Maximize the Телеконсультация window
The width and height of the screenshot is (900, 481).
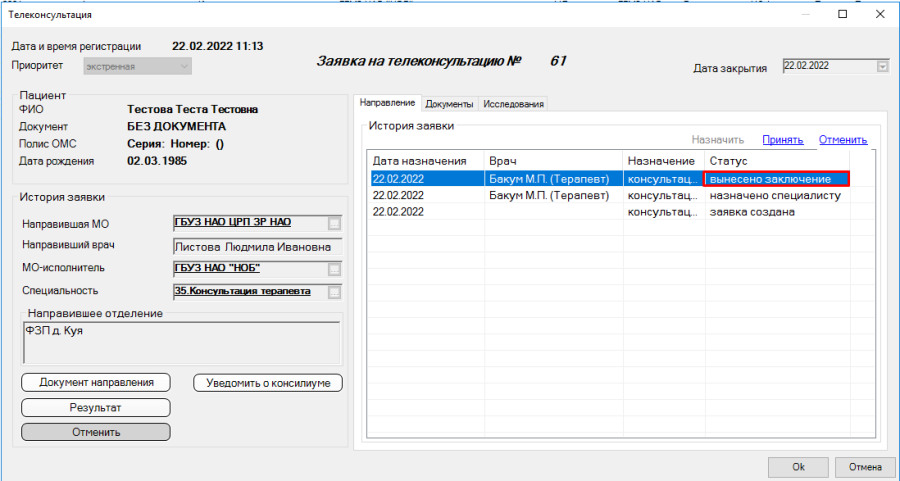click(843, 14)
